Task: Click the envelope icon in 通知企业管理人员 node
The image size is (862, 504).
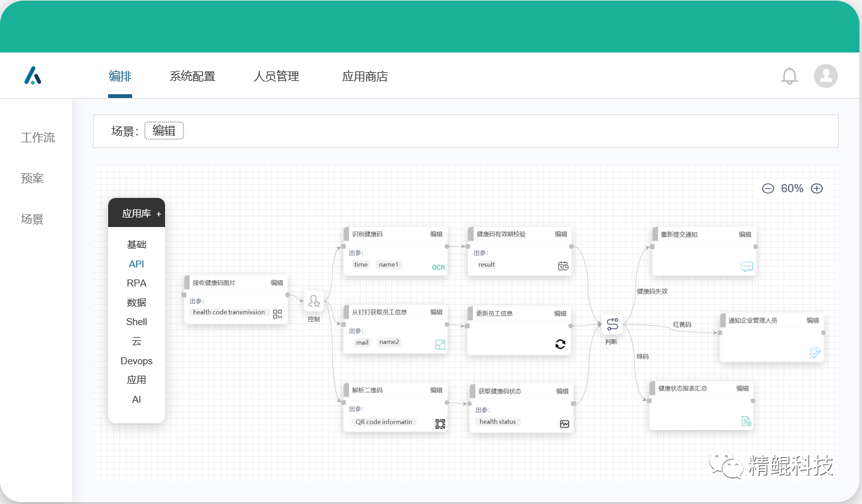Action: click(814, 353)
